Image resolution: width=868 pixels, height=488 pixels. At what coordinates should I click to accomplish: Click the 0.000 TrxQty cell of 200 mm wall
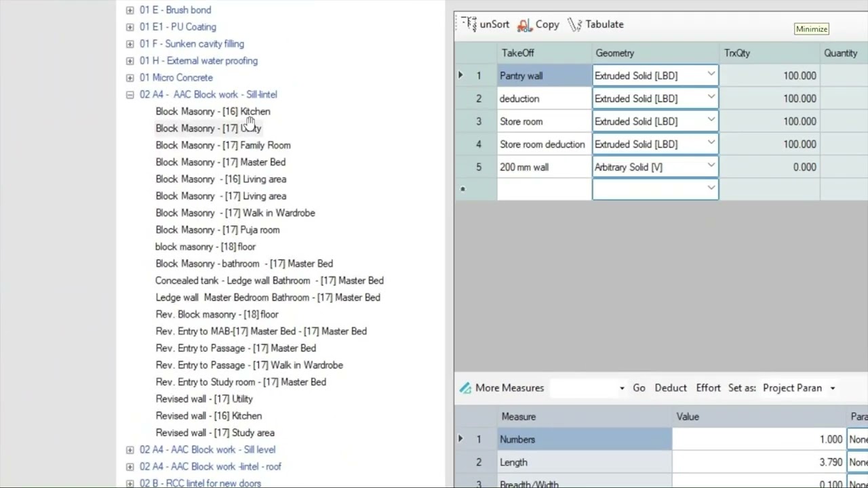tap(770, 167)
